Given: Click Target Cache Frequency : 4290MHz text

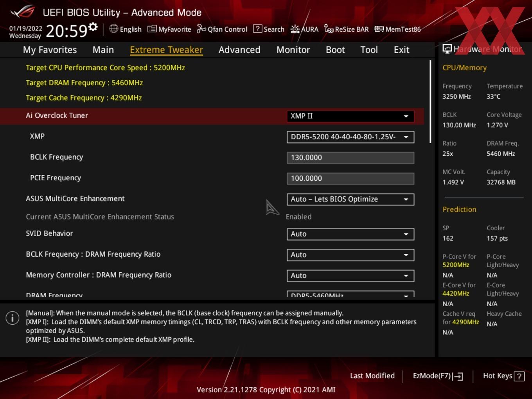Looking at the screenshot, I should [84, 98].
